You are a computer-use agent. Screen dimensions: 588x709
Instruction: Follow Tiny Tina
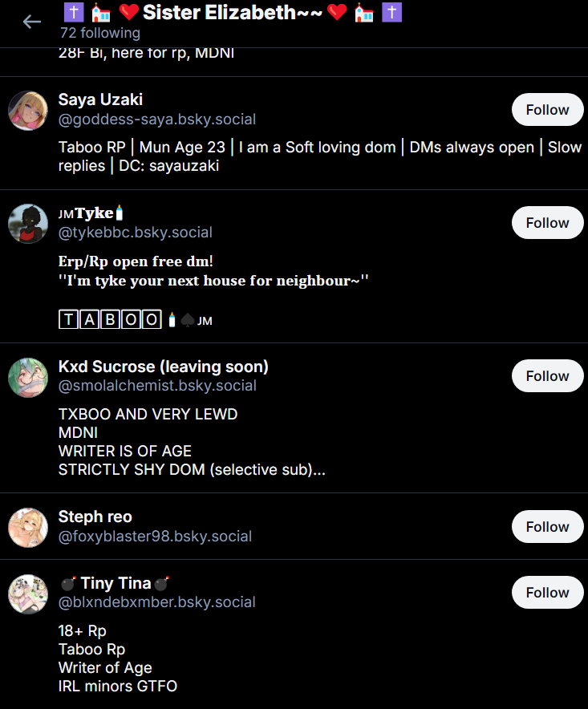(547, 593)
